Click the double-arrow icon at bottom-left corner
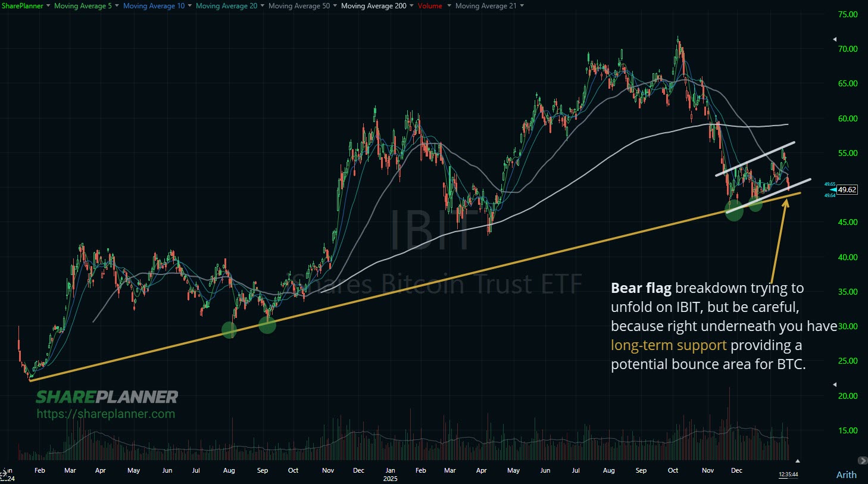868x484 pixels. [4, 474]
